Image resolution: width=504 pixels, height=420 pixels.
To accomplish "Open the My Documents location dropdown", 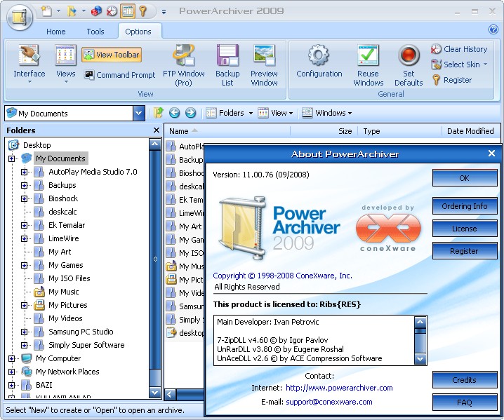I will pos(139,113).
